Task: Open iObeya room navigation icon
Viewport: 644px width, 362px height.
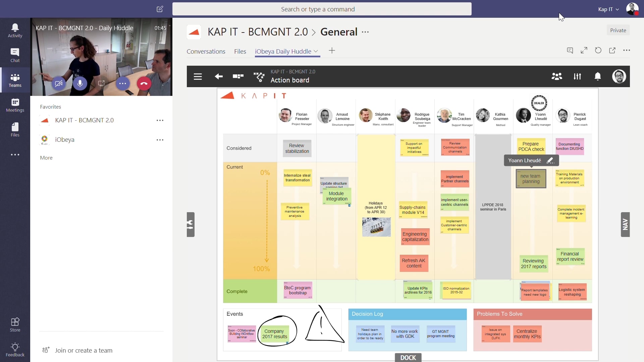Action: pyautogui.click(x=259, y=77)
